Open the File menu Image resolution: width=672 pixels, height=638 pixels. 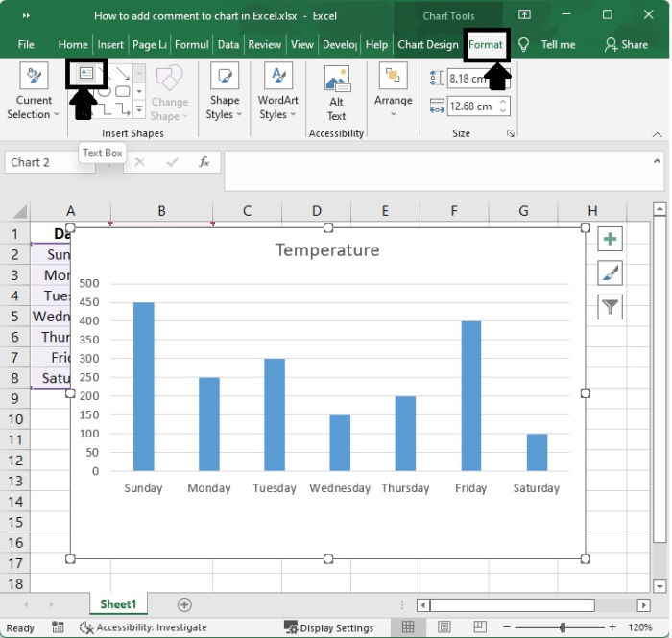26,44
